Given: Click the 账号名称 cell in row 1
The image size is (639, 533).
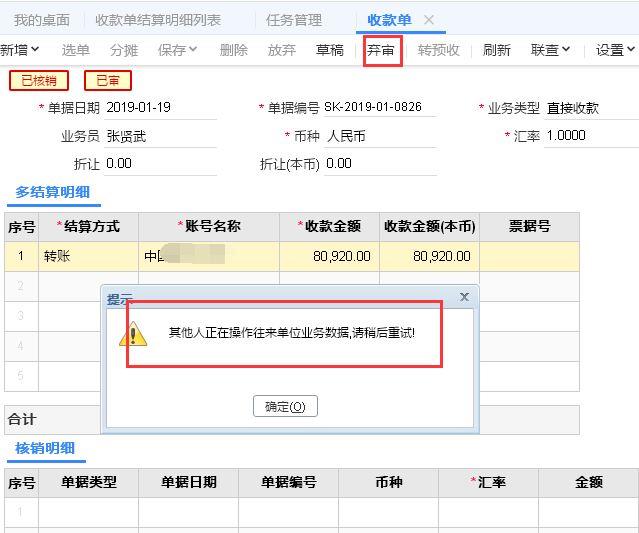Looking at the screenshot, I should tap(209, 256).
